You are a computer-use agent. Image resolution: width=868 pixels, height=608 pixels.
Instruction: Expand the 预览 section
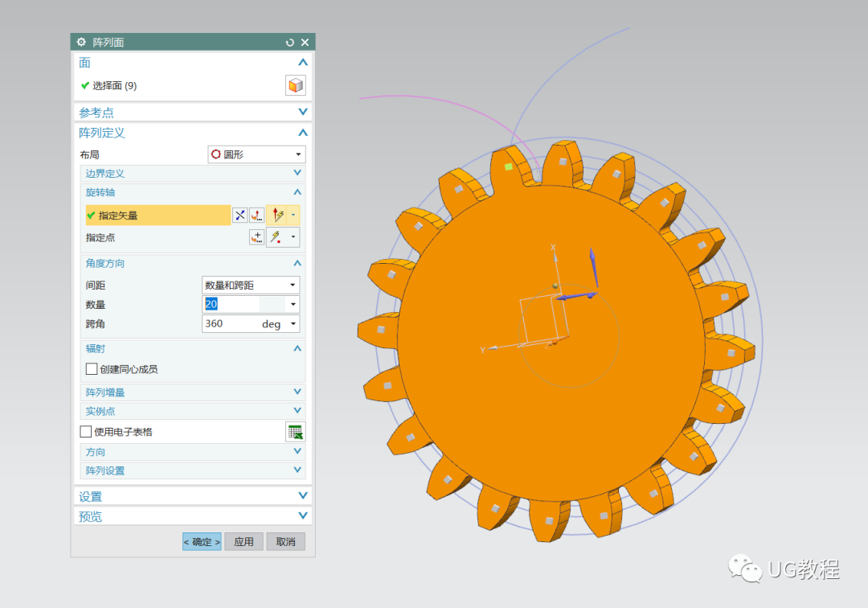click(303, 516)
